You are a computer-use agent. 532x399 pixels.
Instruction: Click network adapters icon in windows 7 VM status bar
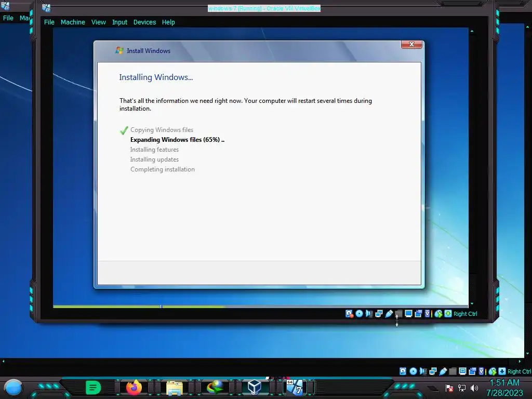pyautogui.click(x=379, y=314)
